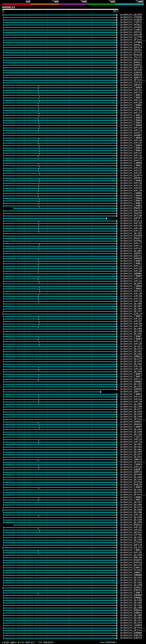The width and height of the screenshot is (146, 644).
Task: Click the =100char. scale legend
Action: [109, 642]
